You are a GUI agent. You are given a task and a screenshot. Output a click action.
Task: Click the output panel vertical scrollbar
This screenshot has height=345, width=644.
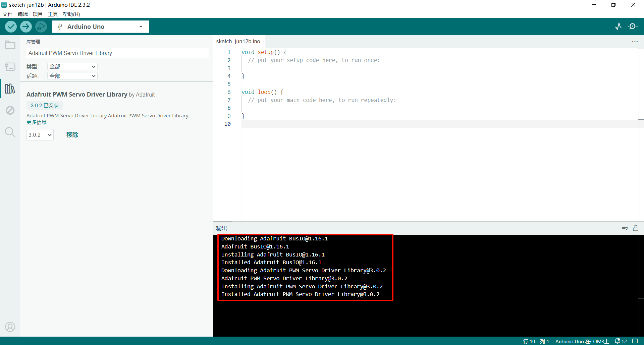coord(641,285)
